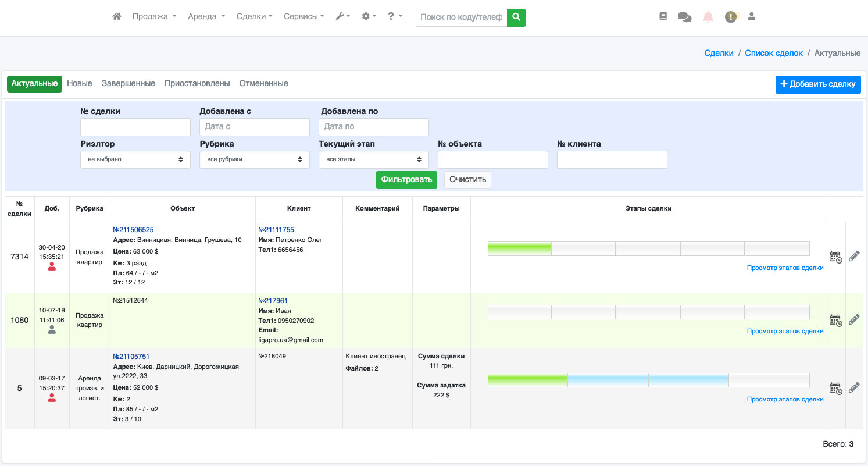Screen dimensions: 868x466
Task: Click the progress bar of deal 5
Action: (x=648, y=380)
